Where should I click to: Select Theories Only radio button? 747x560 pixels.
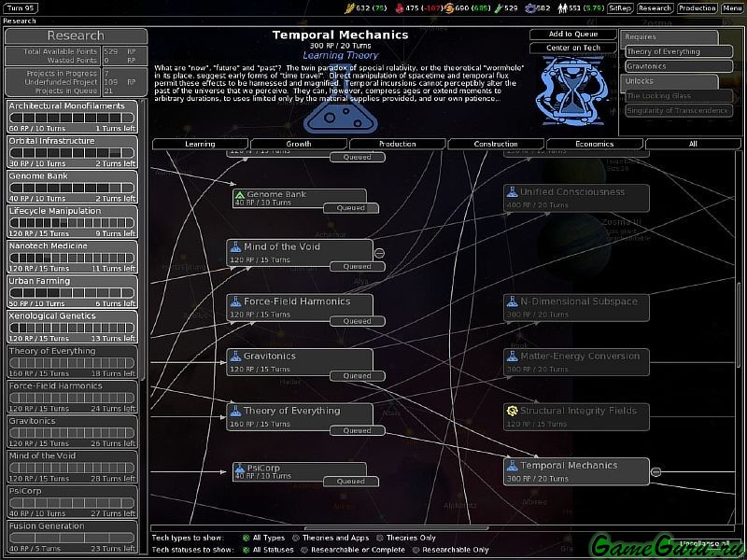pos(380,538)
